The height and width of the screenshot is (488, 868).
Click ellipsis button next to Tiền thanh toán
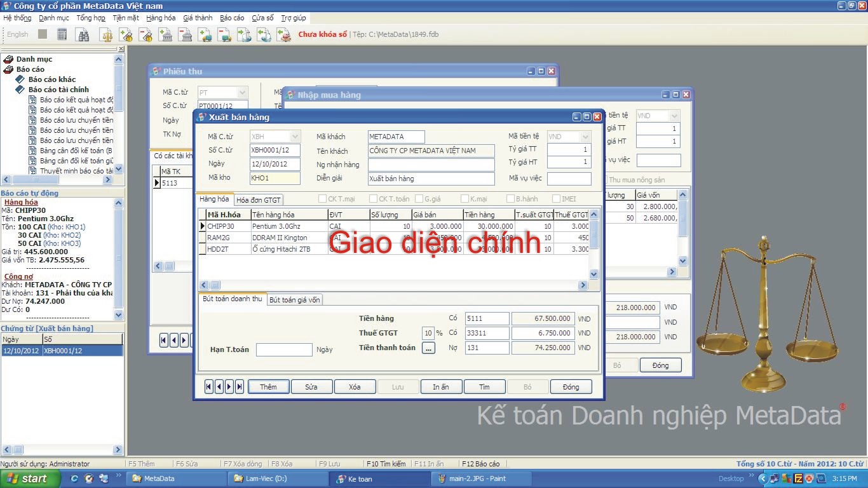428,348
